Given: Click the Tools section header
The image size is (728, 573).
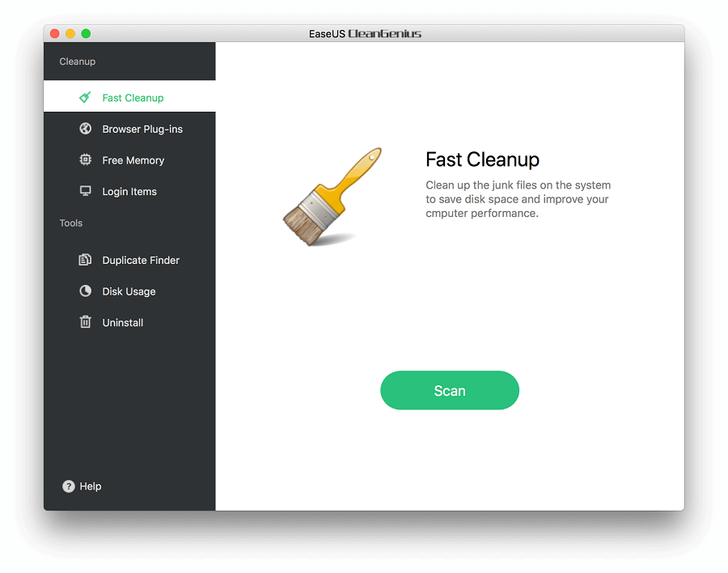Looking at the screenshot, I should (71, 223).
